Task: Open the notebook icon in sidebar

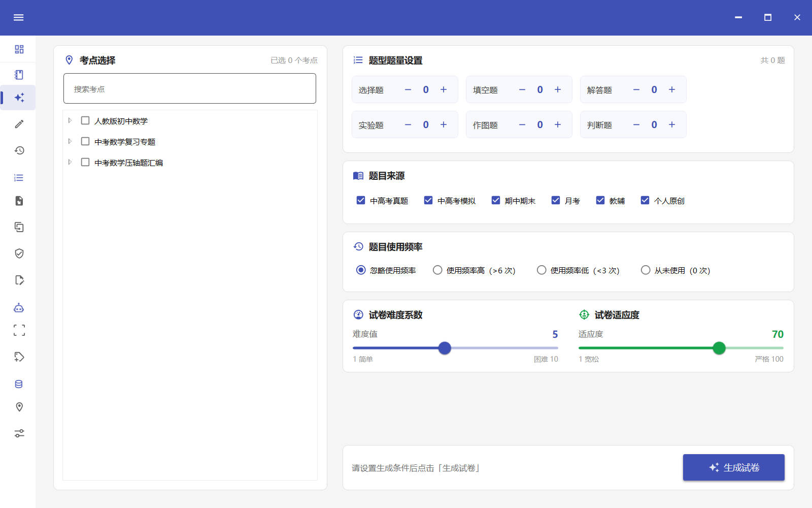Action: [19, 75]
